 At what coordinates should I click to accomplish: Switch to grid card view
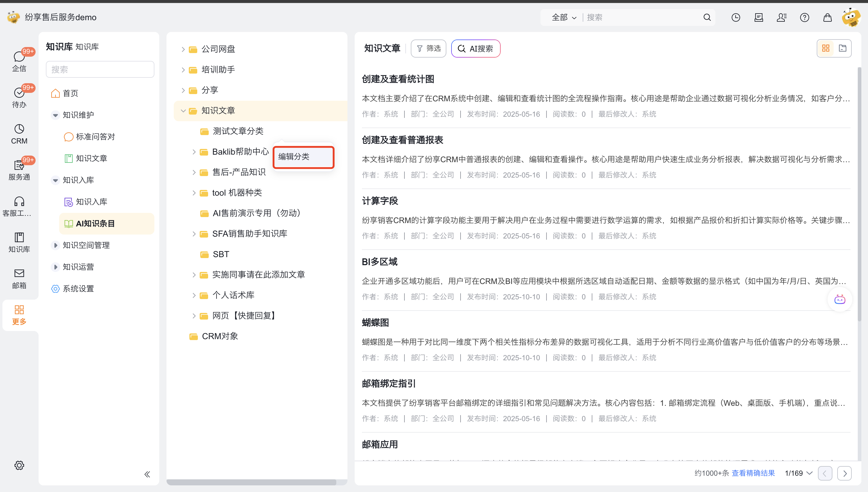[x=826, y=48]
